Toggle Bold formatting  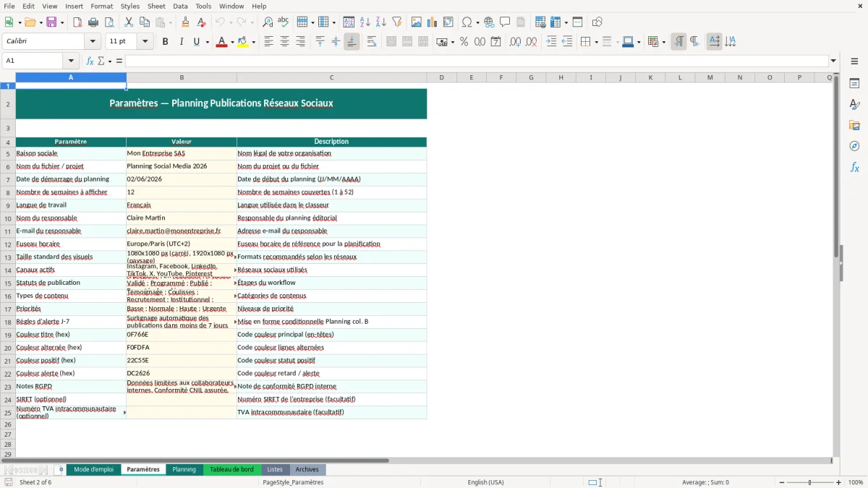[x=166, y=42]
